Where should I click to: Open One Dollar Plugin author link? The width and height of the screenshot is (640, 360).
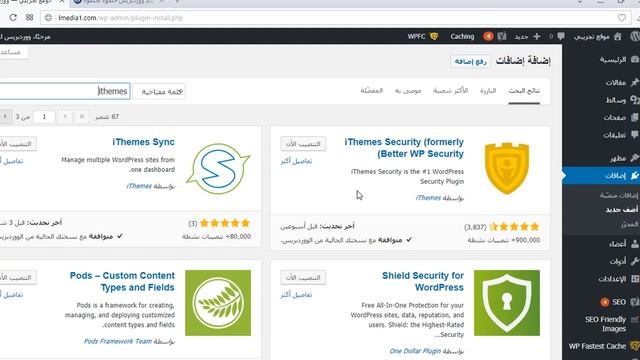[415, 351]
